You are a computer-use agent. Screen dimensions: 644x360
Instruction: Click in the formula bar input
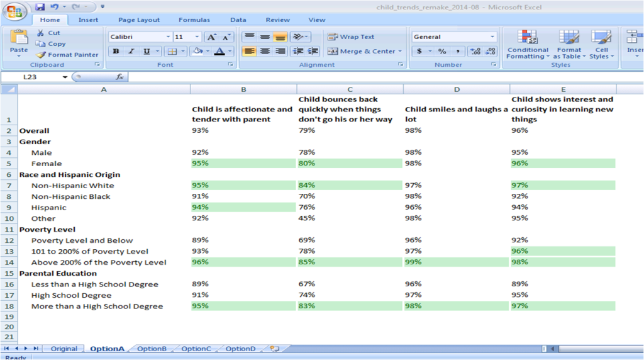tap(386, 77)
